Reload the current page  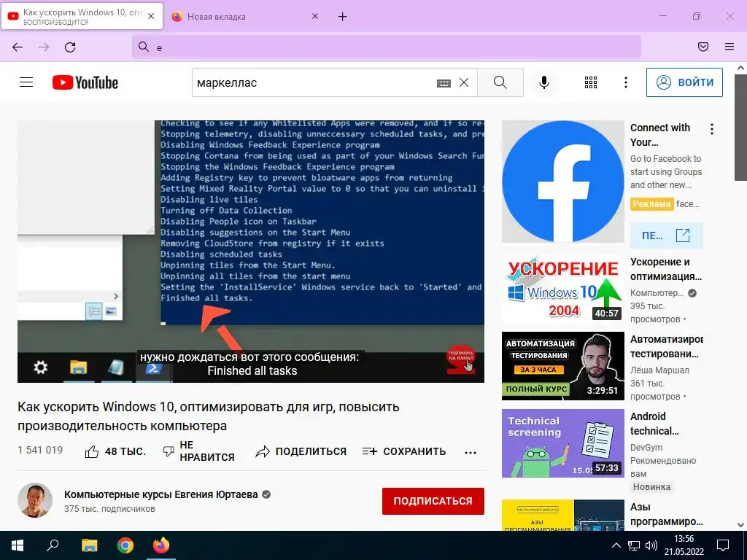coord(70,47)
